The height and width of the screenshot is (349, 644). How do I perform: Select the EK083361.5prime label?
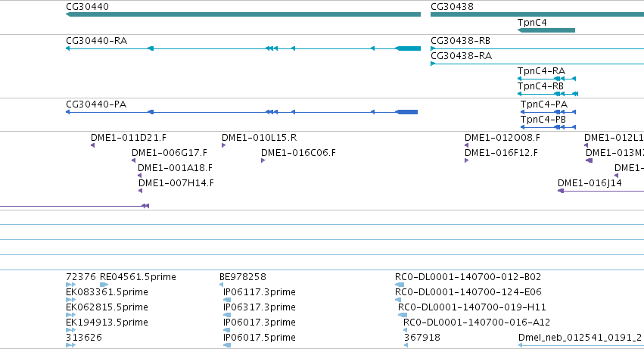tap(107, 292)
